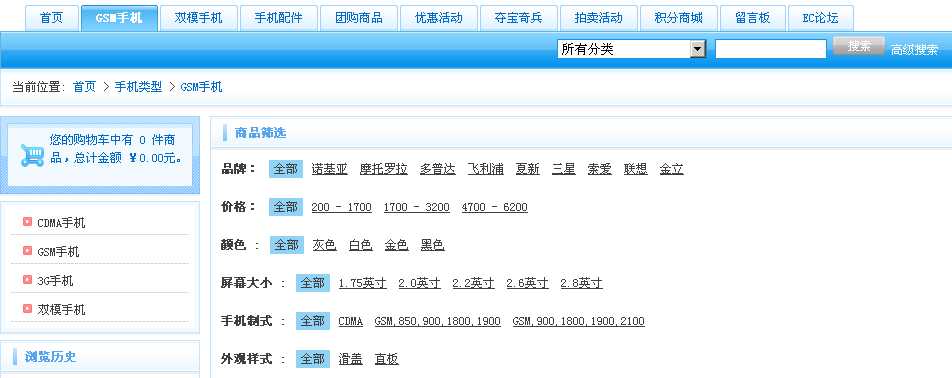This screenshot has width=952, height=378.
Task: Select 全部 in the 价格 filter row
Action: click(286, 207)
